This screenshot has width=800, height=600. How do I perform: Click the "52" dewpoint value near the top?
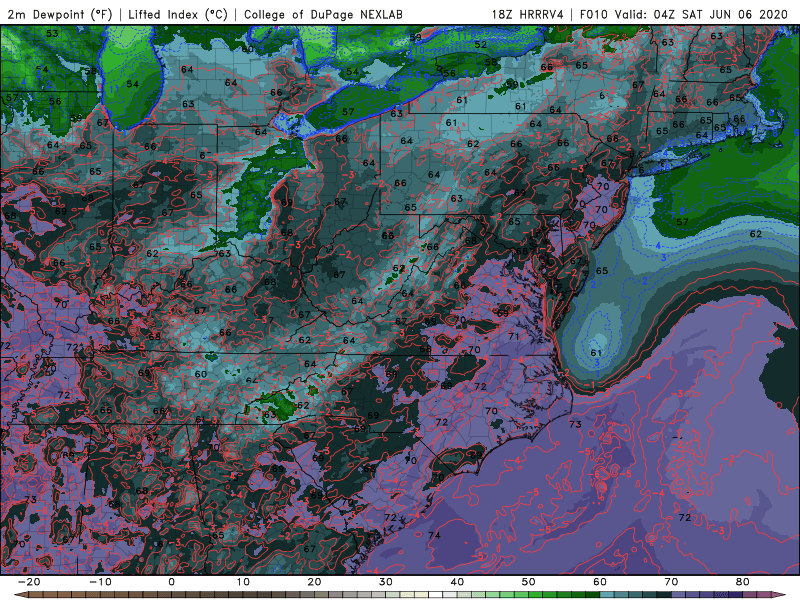(481, 44)
